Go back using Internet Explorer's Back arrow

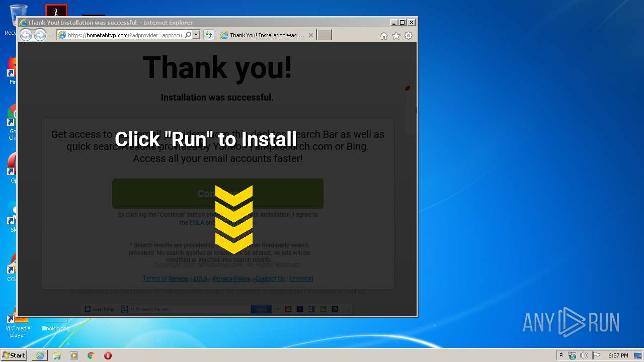click(x=26, y=35)
